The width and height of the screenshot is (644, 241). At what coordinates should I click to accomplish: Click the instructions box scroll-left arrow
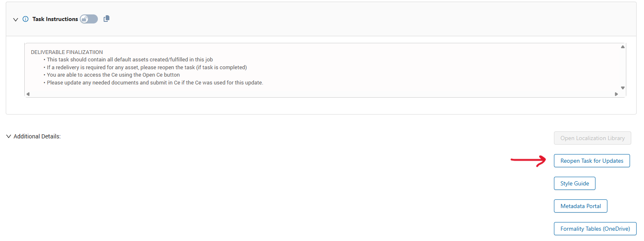tap(28, 94)
